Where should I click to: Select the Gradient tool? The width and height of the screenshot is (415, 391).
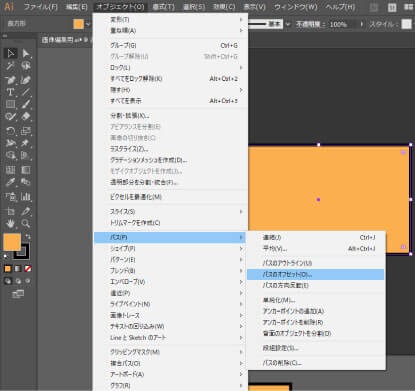tap(26, 170)
